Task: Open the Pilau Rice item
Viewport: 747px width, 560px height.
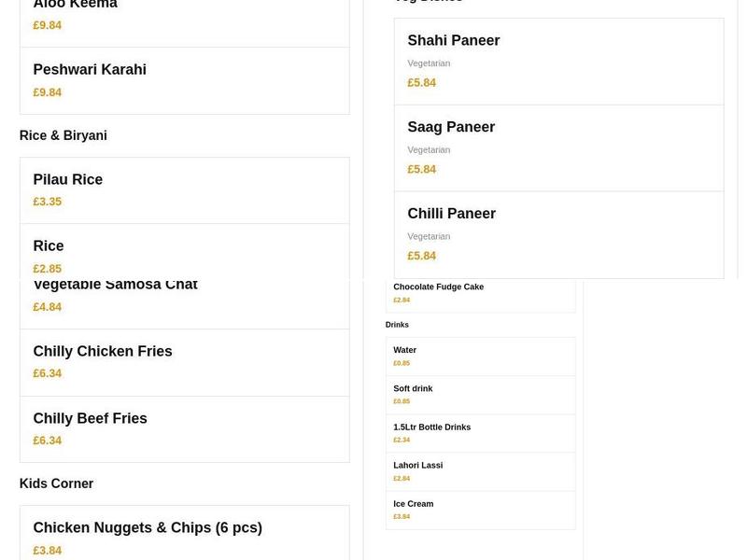Action: pyautogui.click(x=67, y=179)
